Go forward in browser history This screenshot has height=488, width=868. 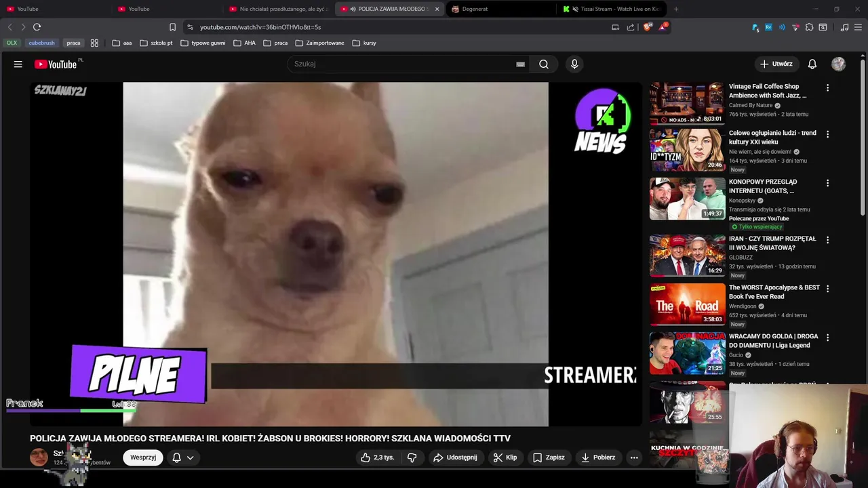pyautogui.click(x=23, y=27)
